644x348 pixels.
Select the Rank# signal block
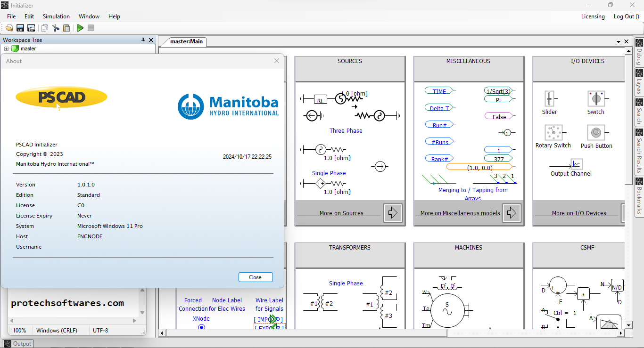click(x=439, y=159)
